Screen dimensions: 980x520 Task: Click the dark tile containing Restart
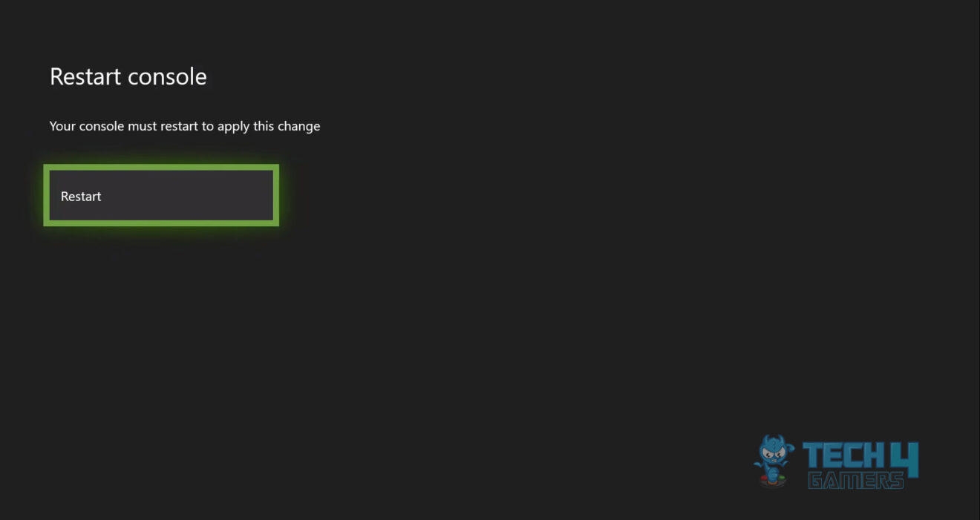click(161, 195)
